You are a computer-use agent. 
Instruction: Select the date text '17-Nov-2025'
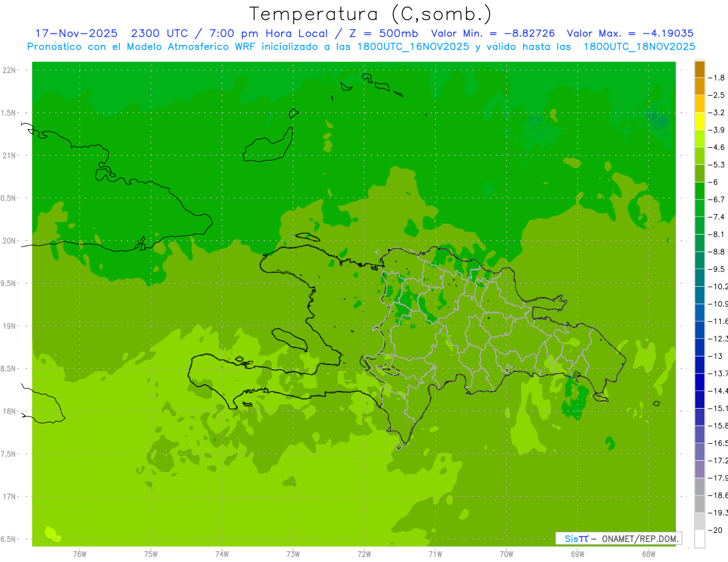click(76, 33)
